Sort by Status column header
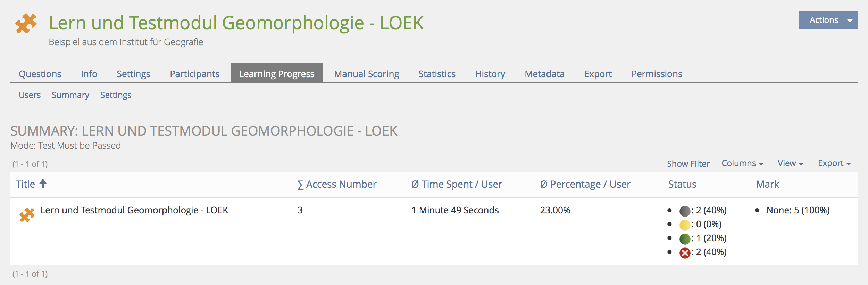Viewport: 868px width, 285px height. 682,184
